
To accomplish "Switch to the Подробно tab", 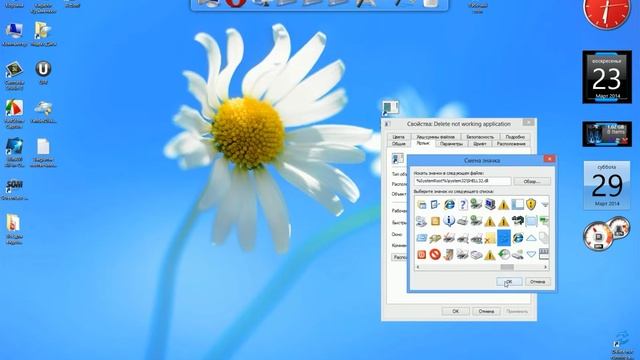I will (x=515, y=137).
